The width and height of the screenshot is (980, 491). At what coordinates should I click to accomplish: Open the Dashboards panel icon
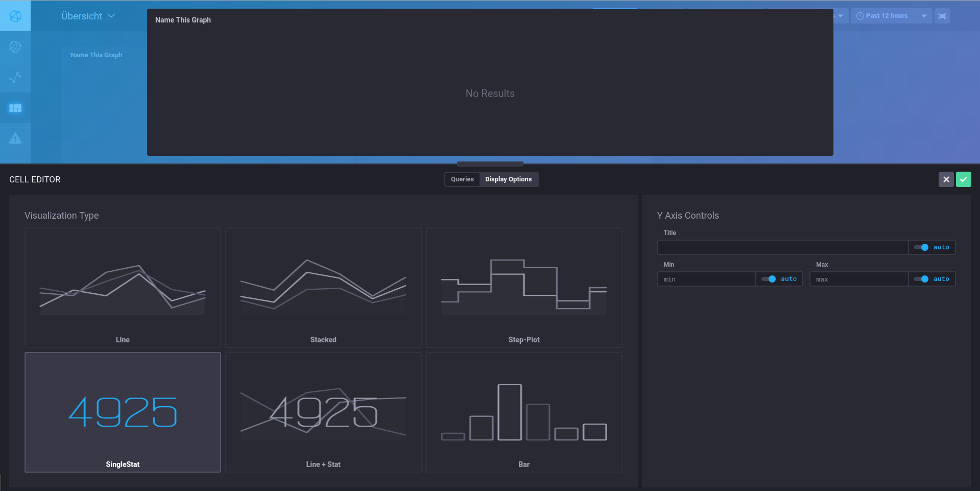click(15, 108)
